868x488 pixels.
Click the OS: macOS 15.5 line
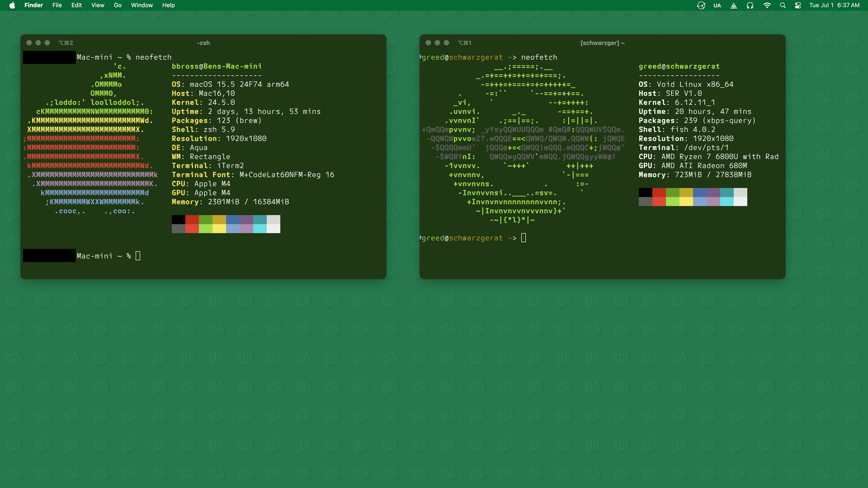pos(231,84)
